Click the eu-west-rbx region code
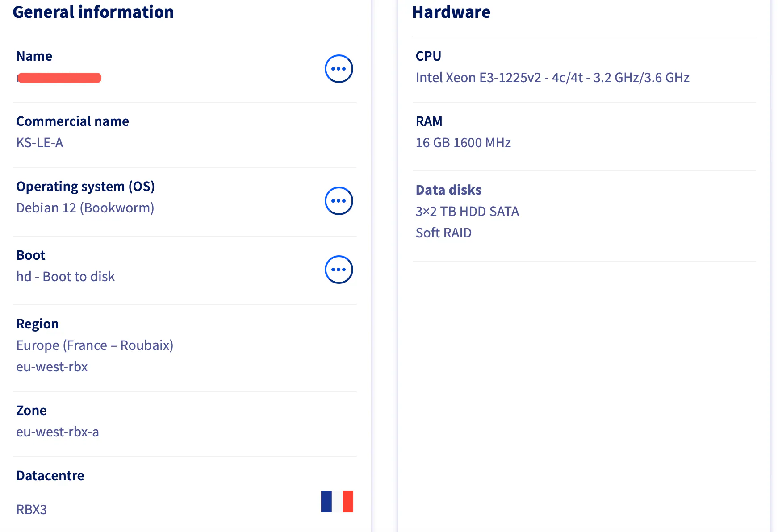Viewport: 778px width, 532px height. (x=52, y=367)
